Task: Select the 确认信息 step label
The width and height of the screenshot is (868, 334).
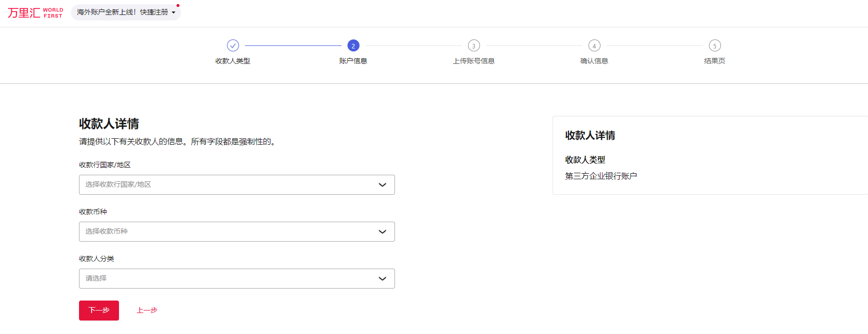Action: point(594,61)
